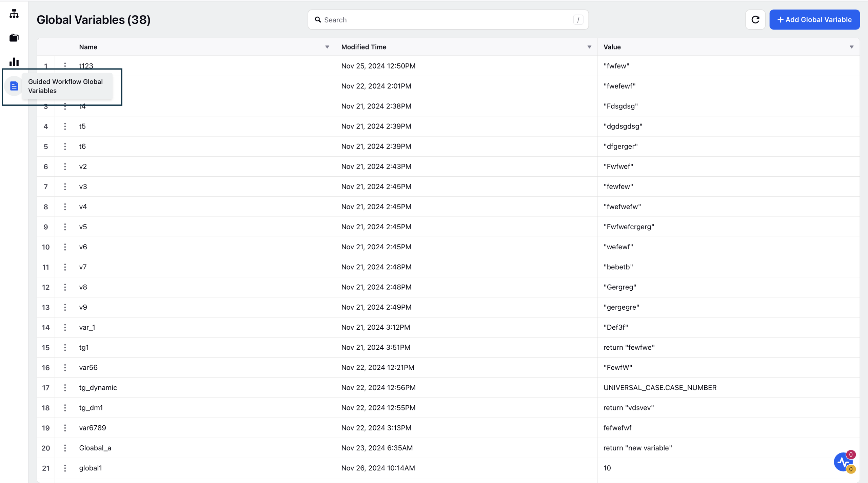Select the var6789 variable name
Image resolution: width=868 pixels, height=483 pixels.
(x=93, y=428)
